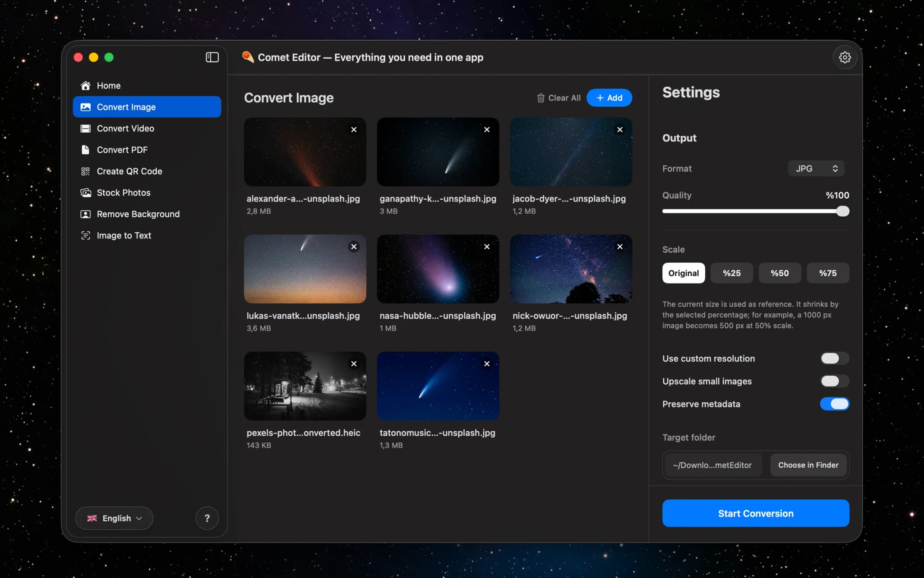Screen dimensions: 924x578
Task: Open the English language selector
Action: coord(114,518)
